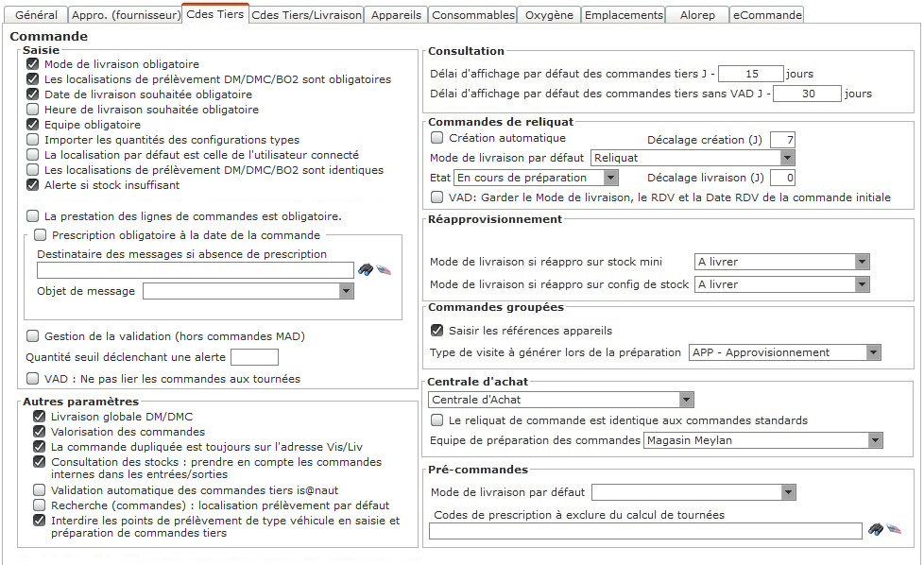
Task: Enable Importer les quantités des configurations types
Action: [32, 140]
